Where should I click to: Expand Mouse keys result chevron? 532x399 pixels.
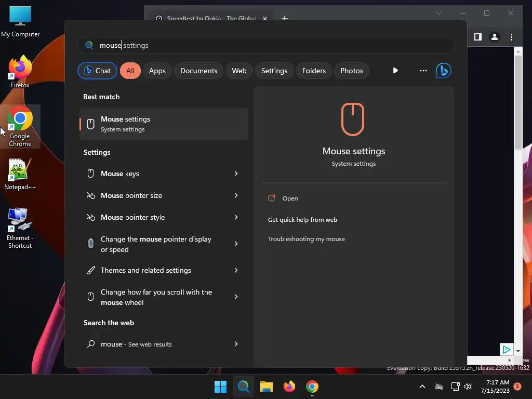click(236, 174)
